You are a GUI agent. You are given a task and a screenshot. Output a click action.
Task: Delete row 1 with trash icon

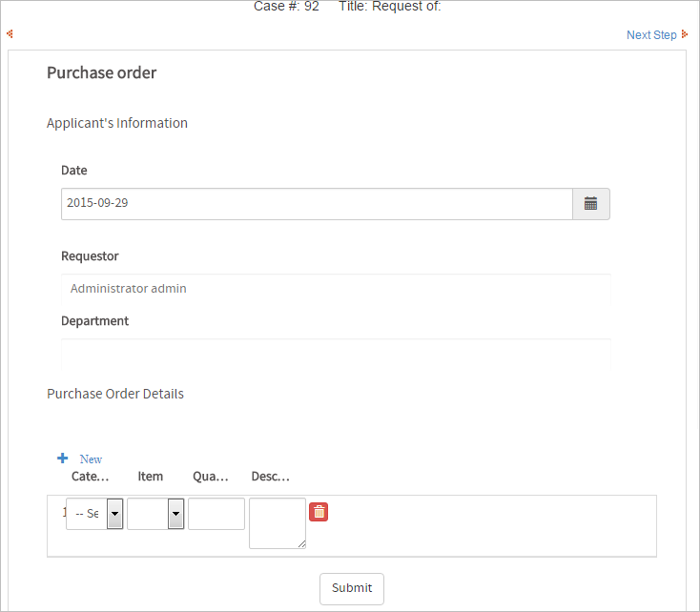coord(319,512)
